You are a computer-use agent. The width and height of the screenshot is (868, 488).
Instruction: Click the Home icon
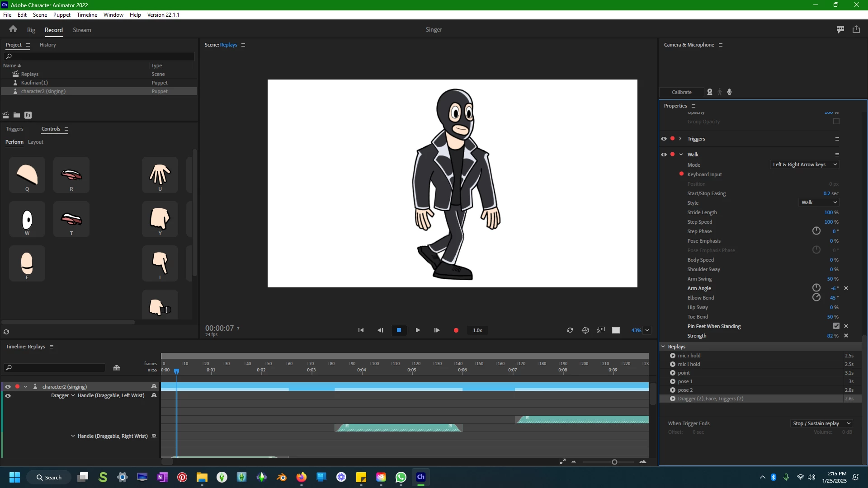[x=13, y=29]
